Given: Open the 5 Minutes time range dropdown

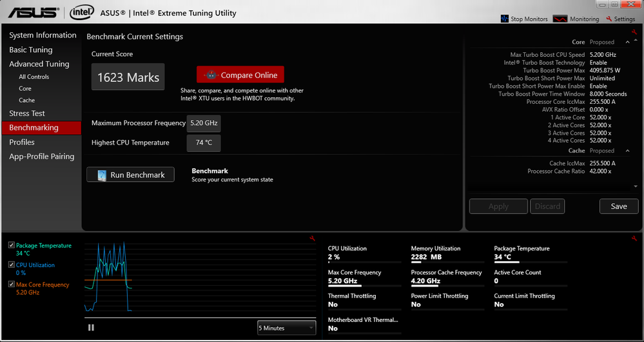Looking at the screenshot, I should (287, 328).
